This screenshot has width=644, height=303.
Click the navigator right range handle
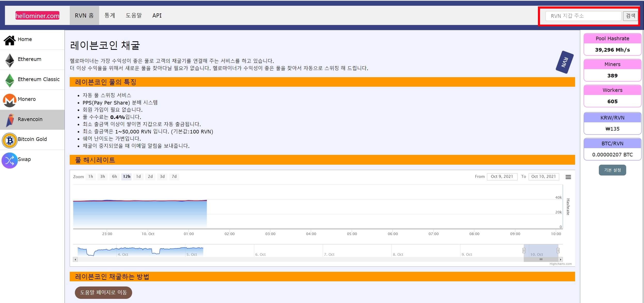558,250
